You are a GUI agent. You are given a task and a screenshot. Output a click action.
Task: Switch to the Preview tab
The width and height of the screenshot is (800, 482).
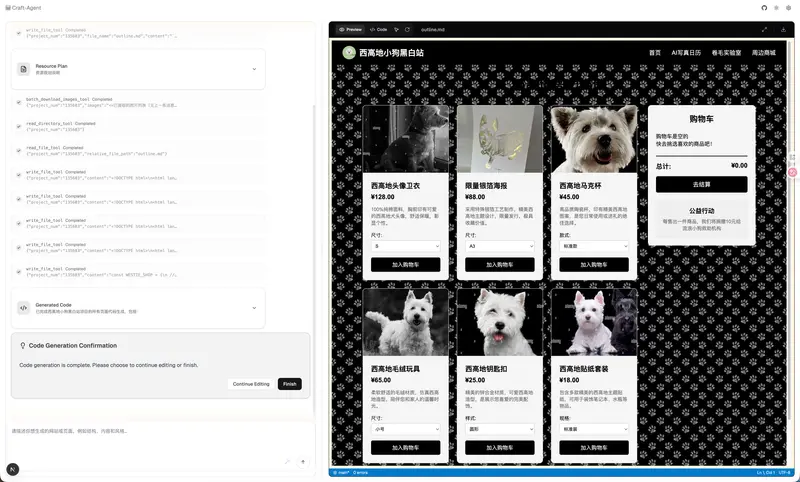click(350, 29)
